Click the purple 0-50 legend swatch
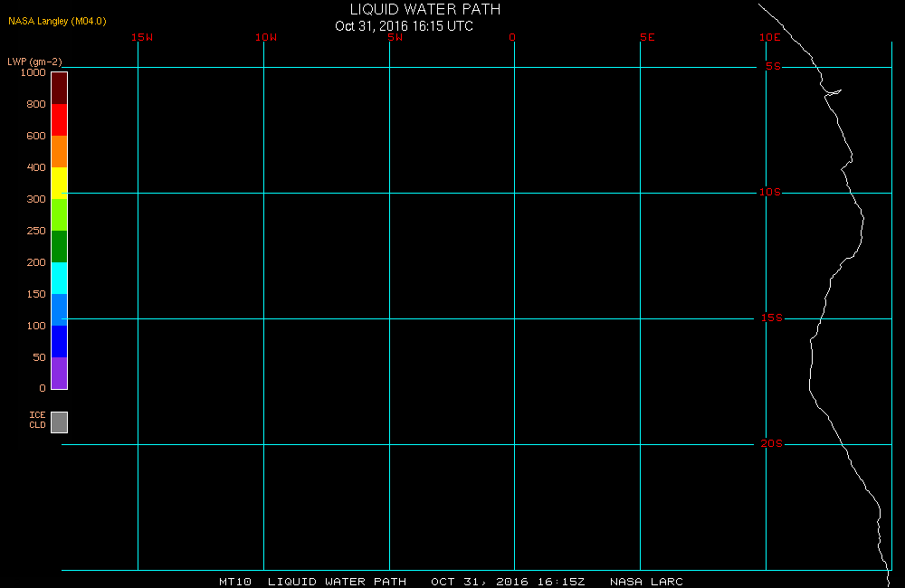 [60, 373]
